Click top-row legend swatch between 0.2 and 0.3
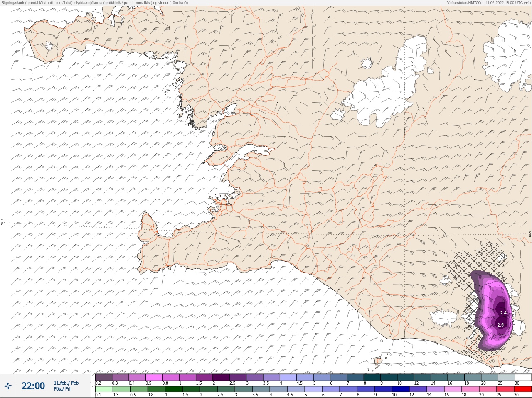This screenshot has height=398, width=532. 103,377
